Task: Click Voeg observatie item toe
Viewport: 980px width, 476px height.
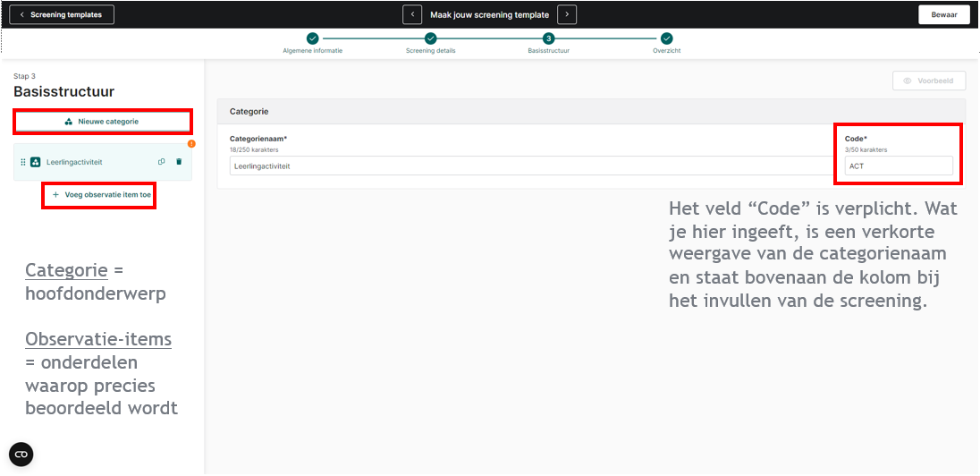Action: (102, 195)
